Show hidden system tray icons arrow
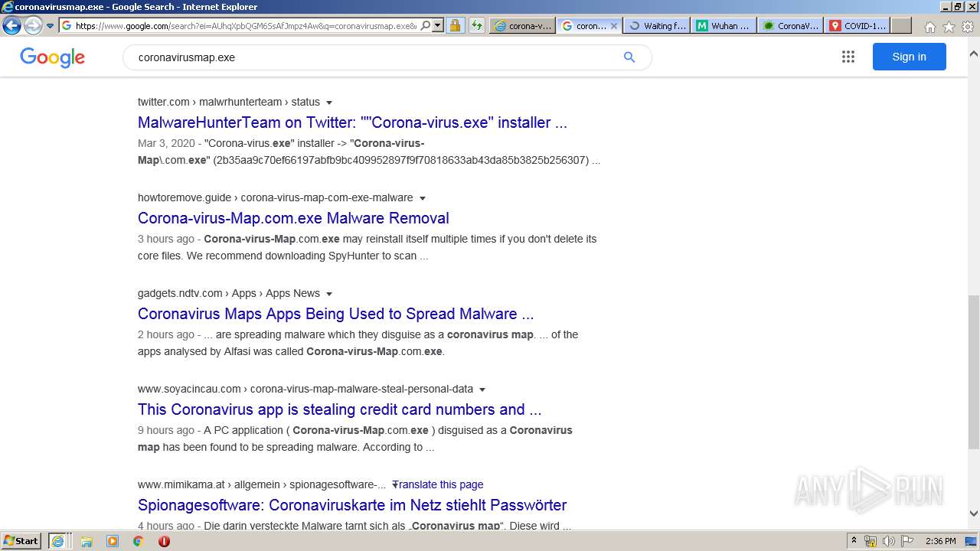The height and width of the screenshot is (551, 980). pos(854,541)
